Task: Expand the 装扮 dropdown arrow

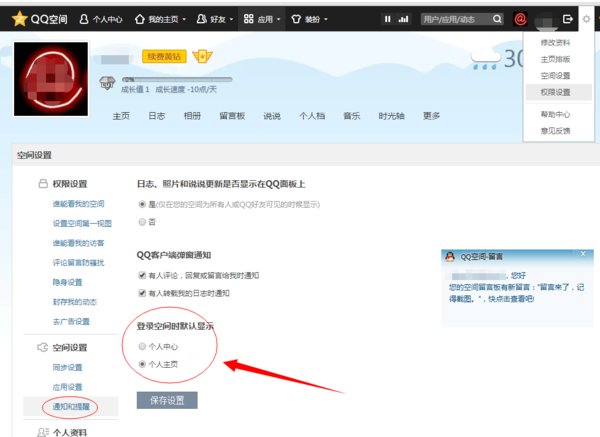Action: (x=326, y=19)
